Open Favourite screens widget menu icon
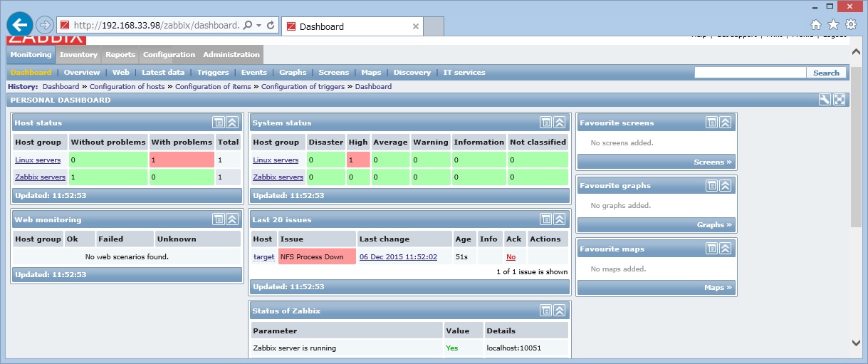The width and height of the screenshot is (868, 364). (712, 123)
